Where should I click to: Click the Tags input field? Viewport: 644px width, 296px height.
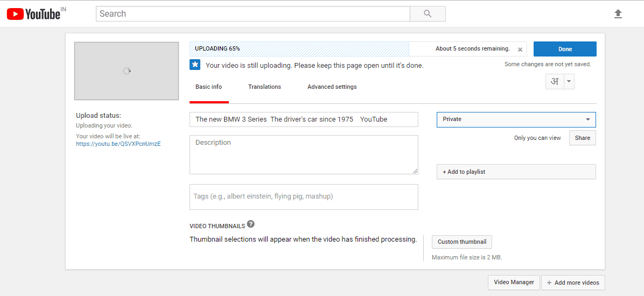pos(304,196)
